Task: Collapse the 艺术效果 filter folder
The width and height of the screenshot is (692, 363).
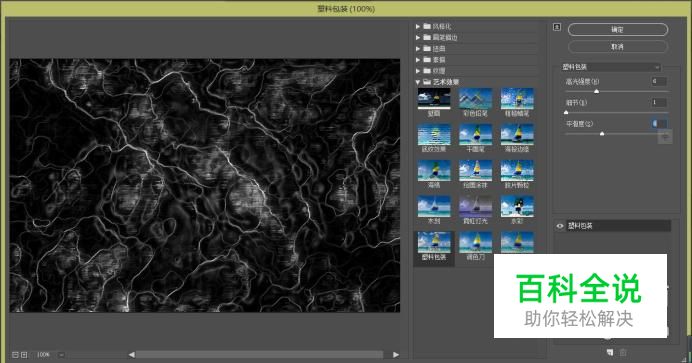Action: [x=418, y=82]
